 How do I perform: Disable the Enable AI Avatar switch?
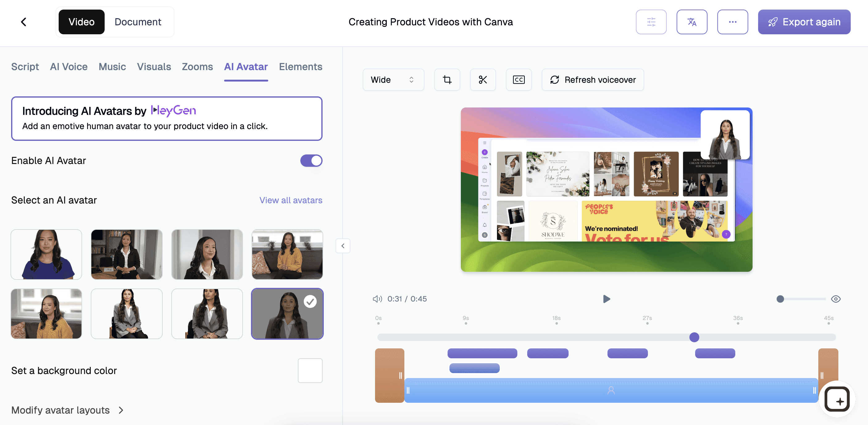click(x=311, y=161)
